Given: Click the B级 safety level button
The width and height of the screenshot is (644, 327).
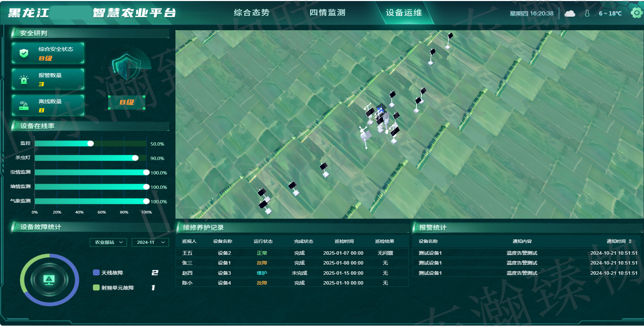Looking at the screenshot, I should tap(126, 102).
